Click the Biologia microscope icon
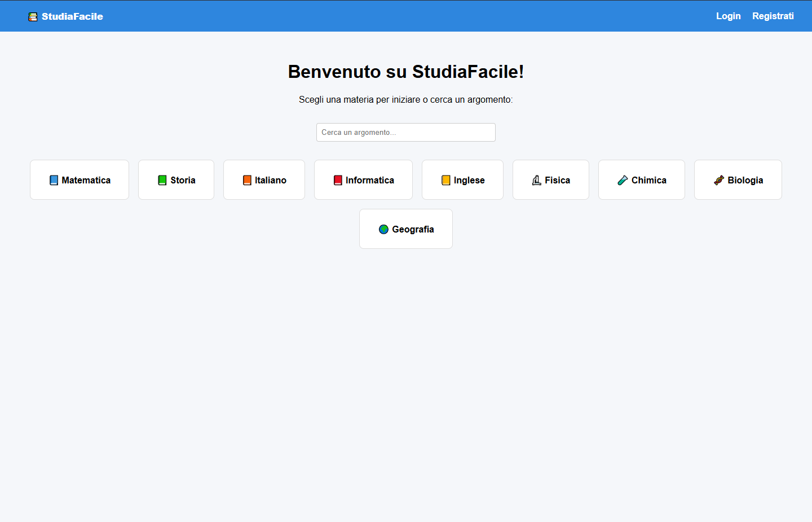Viewport: 812px width, 522px height. click(718, 179)
